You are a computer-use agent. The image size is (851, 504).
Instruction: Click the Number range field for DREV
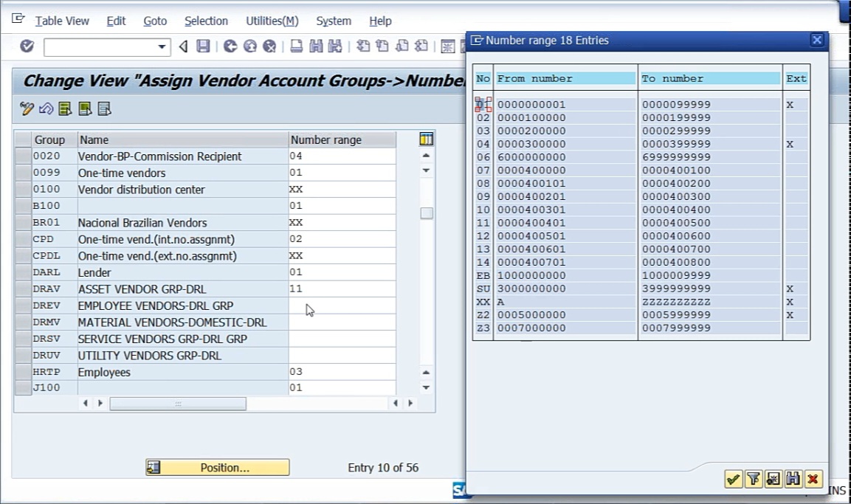[x=342, y=305]
